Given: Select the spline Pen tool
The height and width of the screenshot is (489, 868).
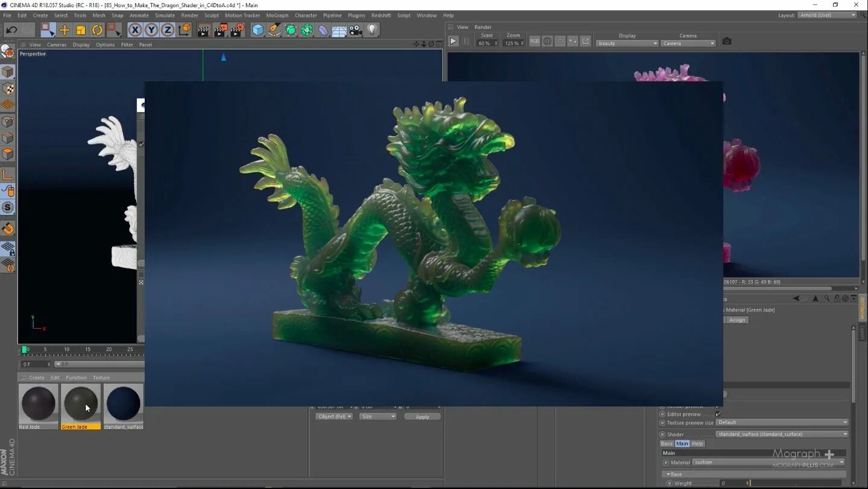Looking at the screenshot, I should coord(274,30).
